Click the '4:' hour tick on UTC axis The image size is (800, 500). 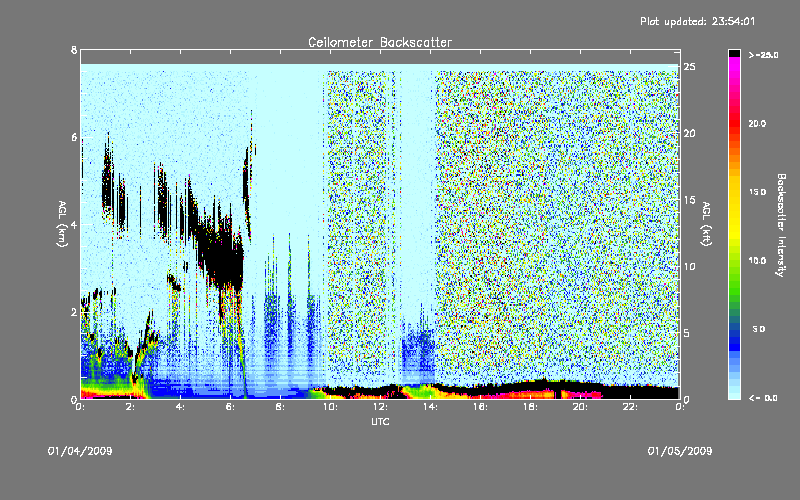pyautogui.click(x=181, y=407)
